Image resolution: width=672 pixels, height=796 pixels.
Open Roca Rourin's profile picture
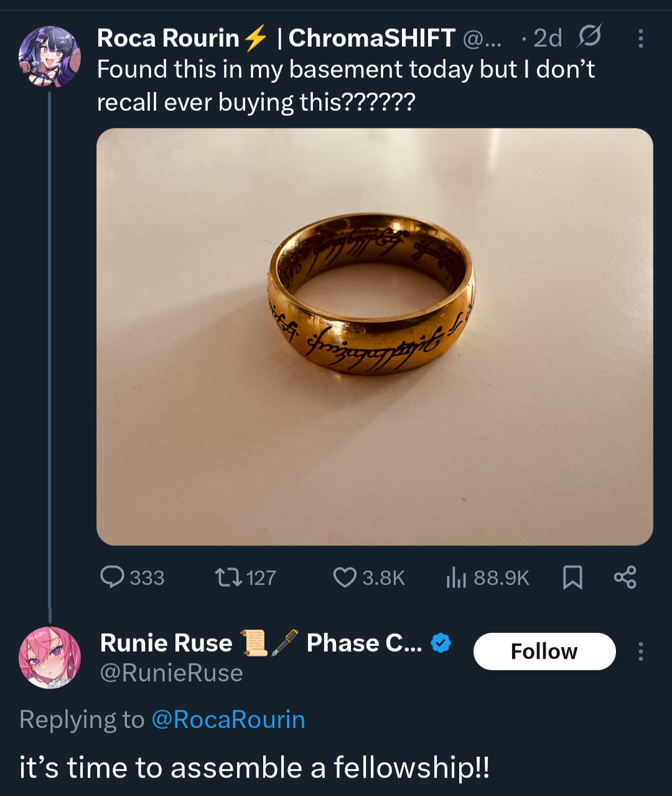pyautogui.click(x=50, y=56)
